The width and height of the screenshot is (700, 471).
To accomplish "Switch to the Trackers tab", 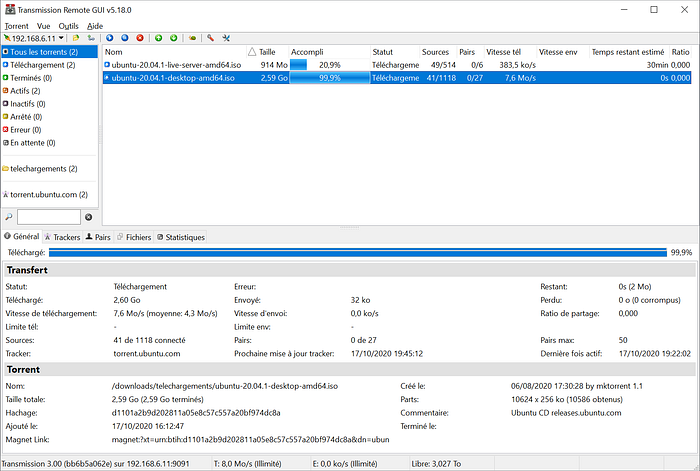I will [62, 237].
